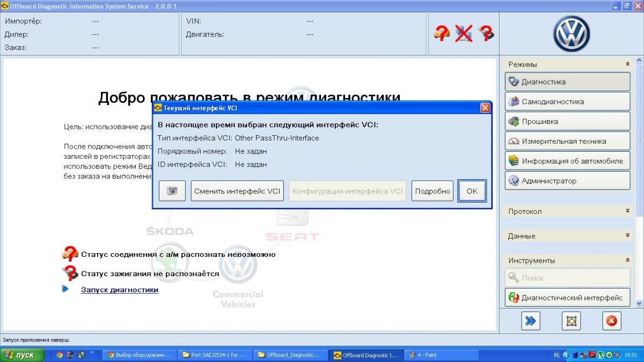Click the crossed-out network status icon
This screenshot has width=644, height=362.
pos(464,34)
